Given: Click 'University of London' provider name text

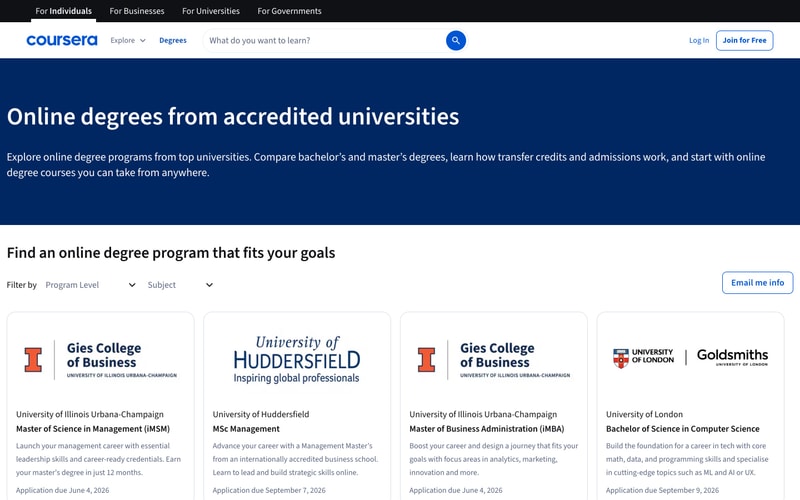Looking at the screenshot, I should (x=644, y=414).
